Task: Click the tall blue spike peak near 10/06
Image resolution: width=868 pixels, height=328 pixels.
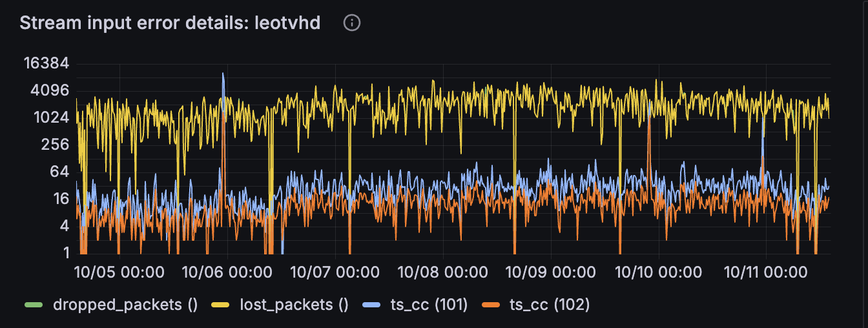Action: 223,74
